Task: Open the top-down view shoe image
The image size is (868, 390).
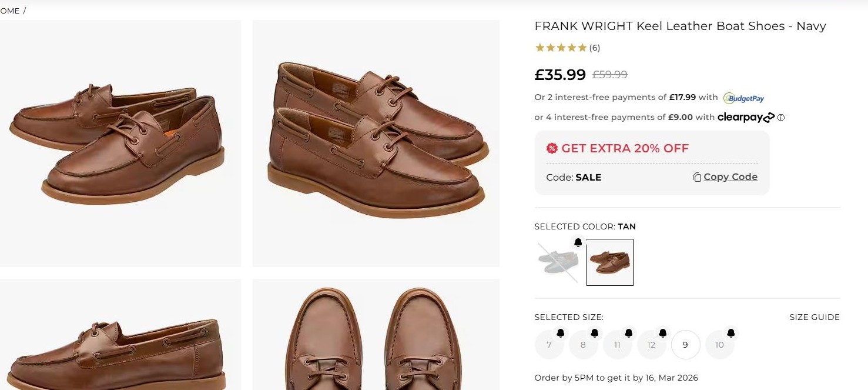Action: [x=376, y=335]
